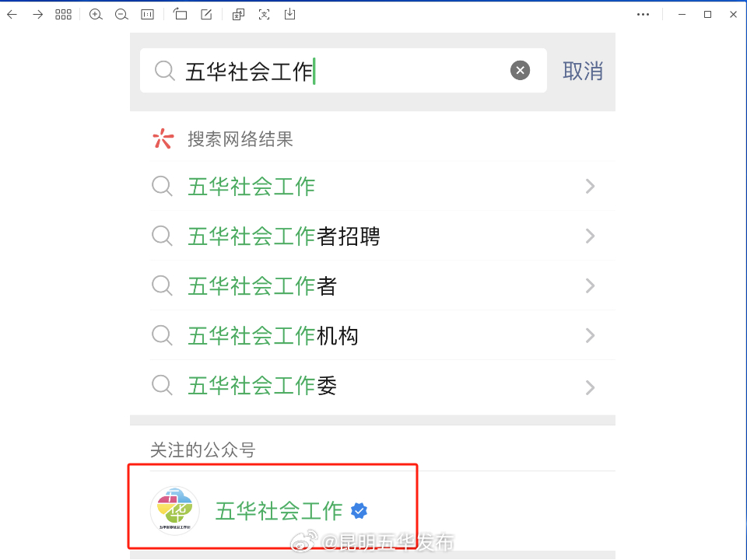This screenshot has width=747, height=560.
Task: Extract text from the image with OCR
Action: (x=265, y=14)
